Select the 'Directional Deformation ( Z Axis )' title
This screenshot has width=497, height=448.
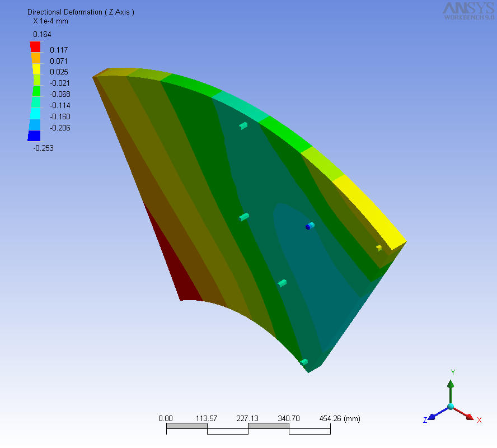81,12
